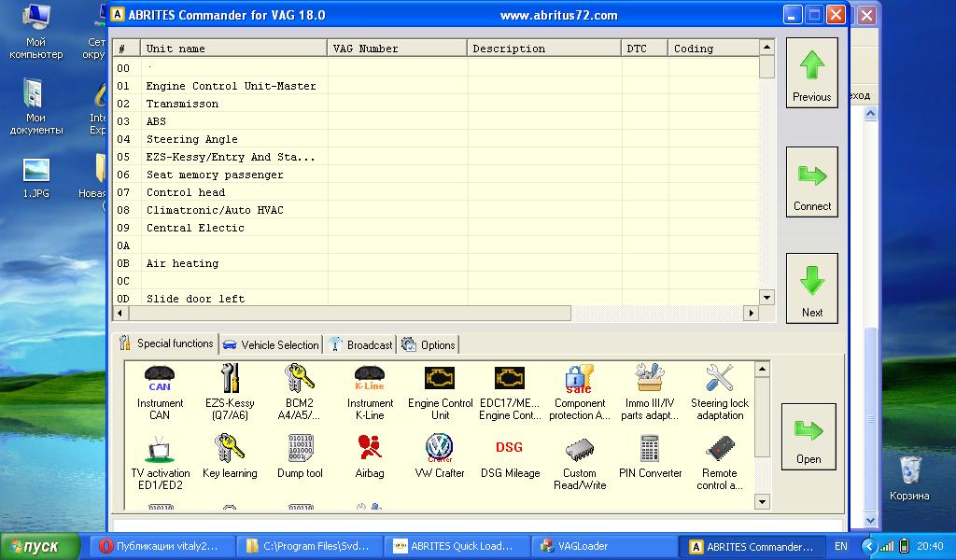Click the Previous button with up arrow

click(x=812, y=73)
